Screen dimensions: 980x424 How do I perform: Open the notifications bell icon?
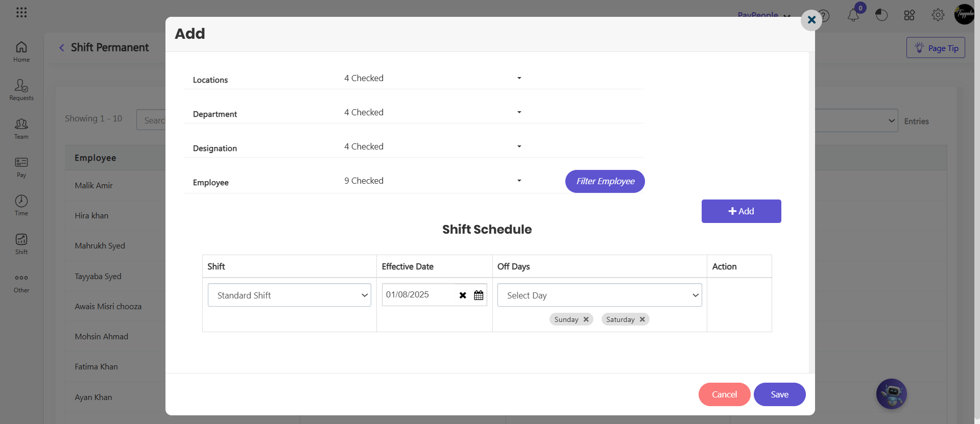pos(853,15)
